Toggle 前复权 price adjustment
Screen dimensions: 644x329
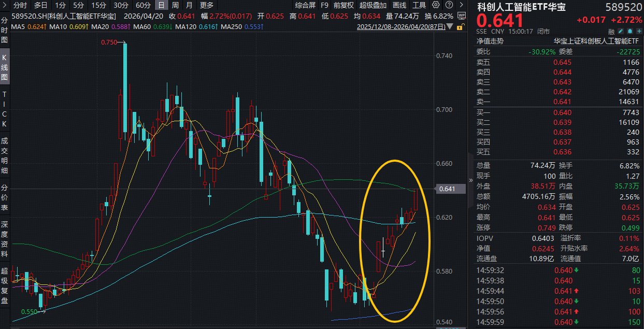[x=345, y=5]
